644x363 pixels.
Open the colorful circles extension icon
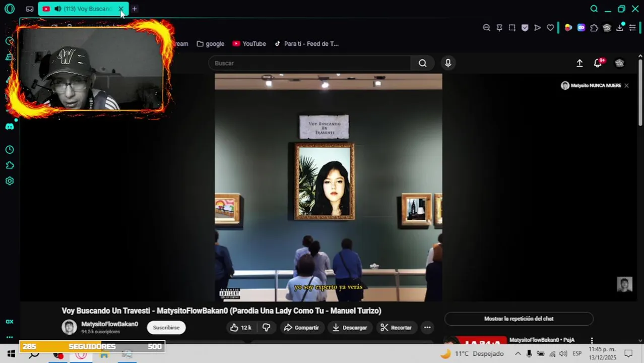pos(568,28)
